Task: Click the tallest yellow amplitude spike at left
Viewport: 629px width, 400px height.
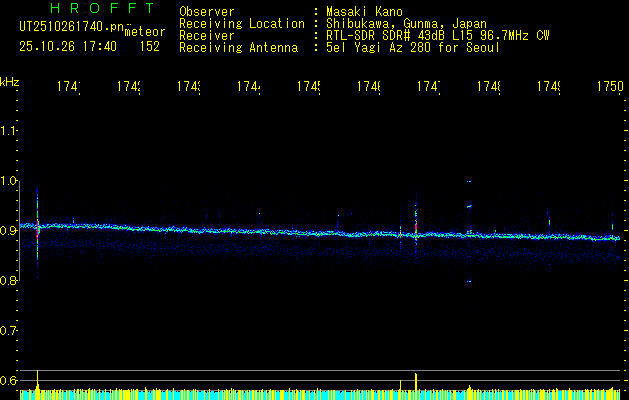Action: [x=37, y=380]
